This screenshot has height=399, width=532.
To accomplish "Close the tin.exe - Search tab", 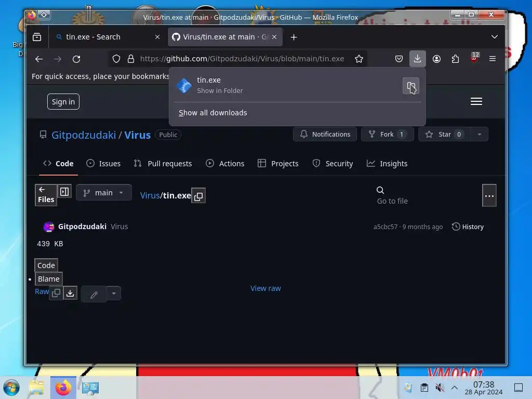I will point(157,37).
